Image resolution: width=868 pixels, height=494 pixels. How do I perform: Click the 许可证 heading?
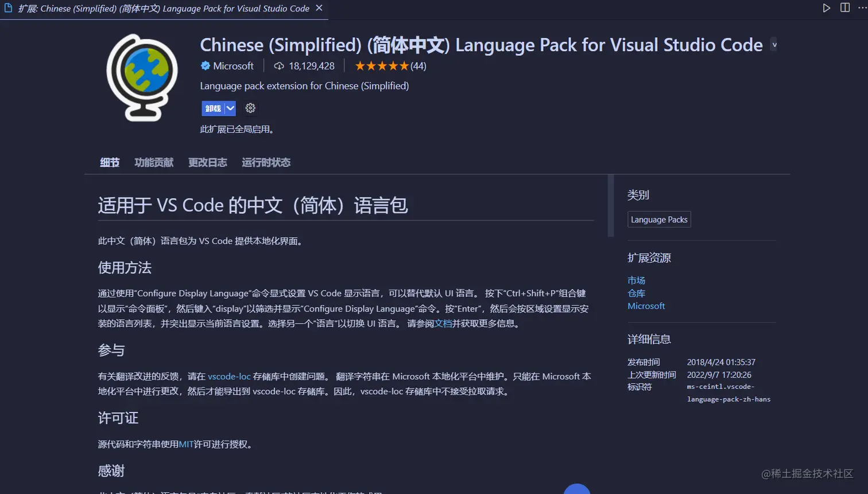118,418
